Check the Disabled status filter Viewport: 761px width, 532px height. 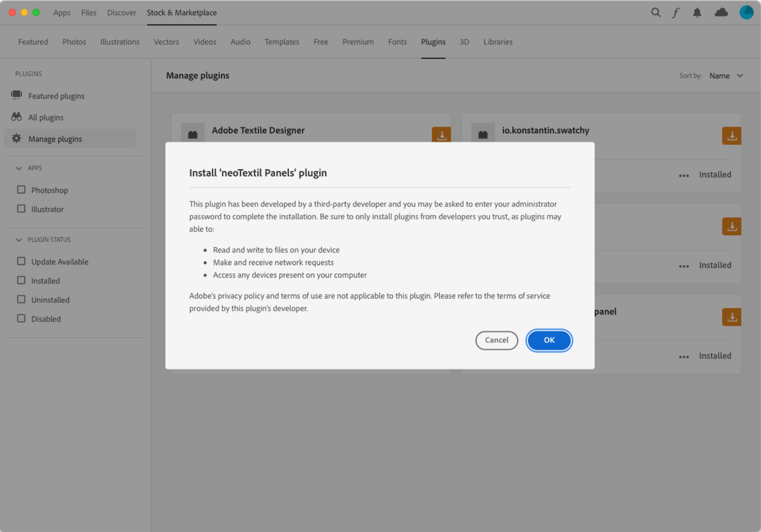(21, 318)
